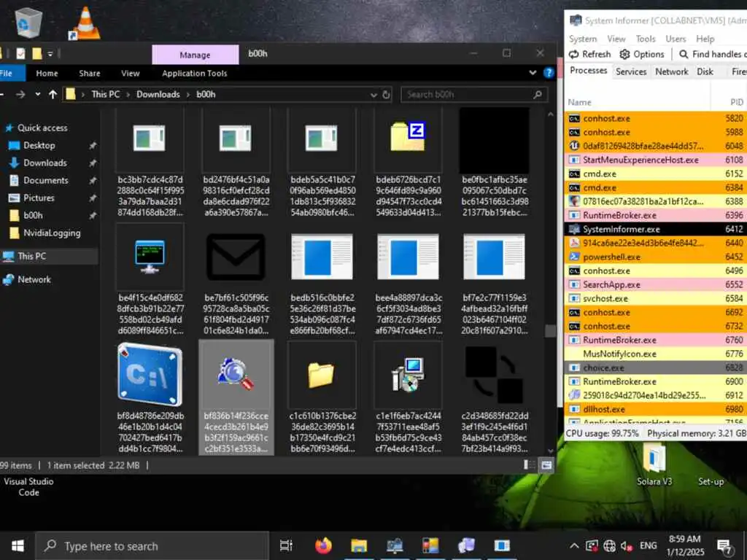Open the Recycle Bin desktop icon

pos(28,23)
